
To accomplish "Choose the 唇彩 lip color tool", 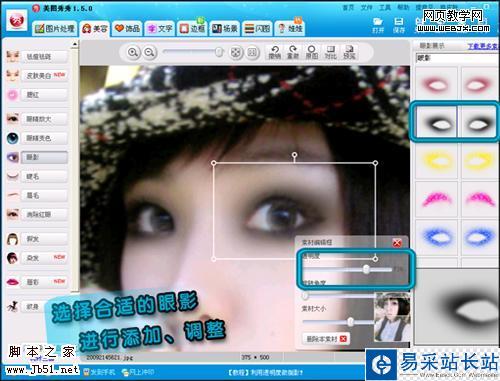I will pos(38,282).
